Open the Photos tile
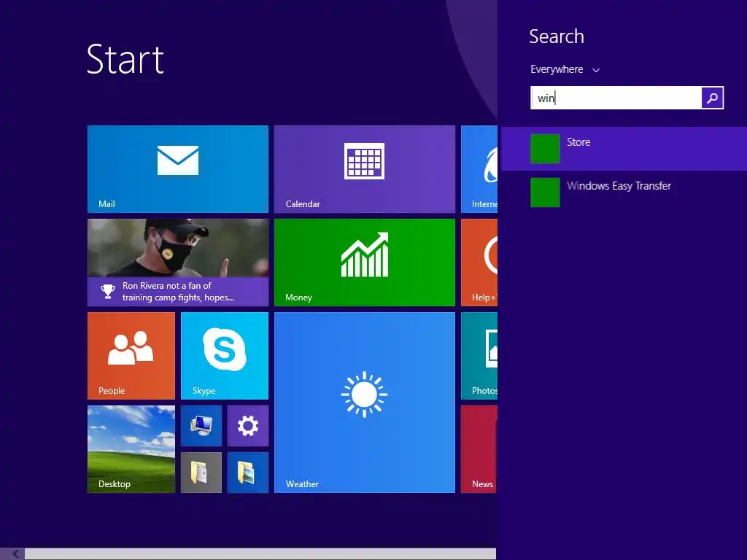Viewport: 747px width, 560px height. [479, 356]
